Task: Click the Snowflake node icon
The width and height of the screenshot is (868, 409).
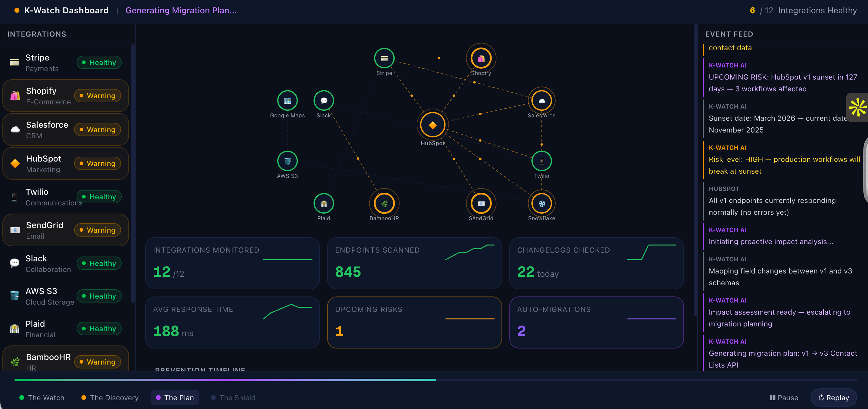Action: point(541,204)
